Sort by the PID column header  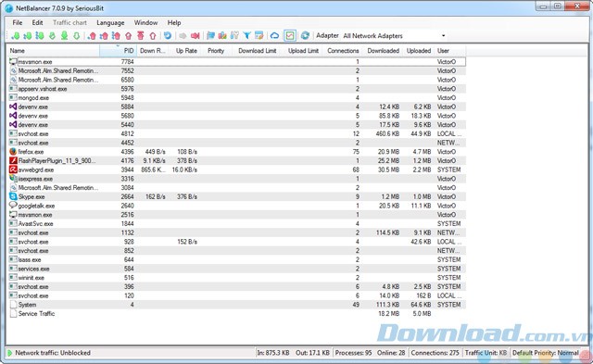(x=118, y=51)
